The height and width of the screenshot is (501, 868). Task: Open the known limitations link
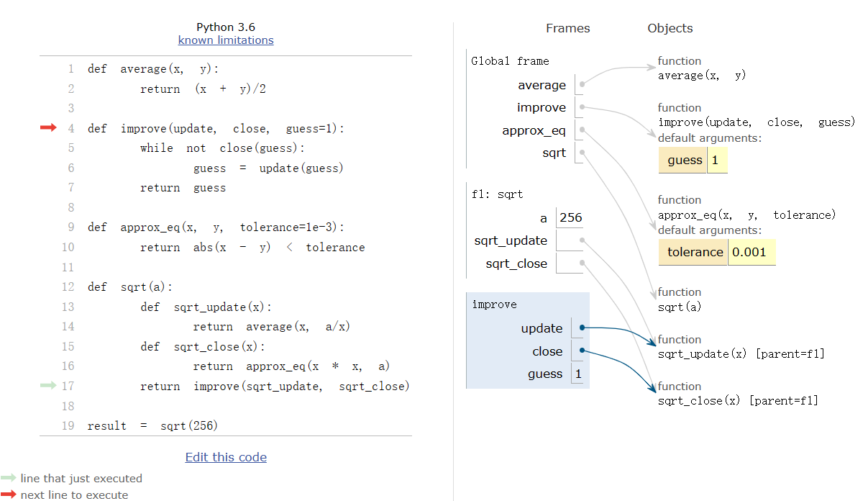(226, 40)
